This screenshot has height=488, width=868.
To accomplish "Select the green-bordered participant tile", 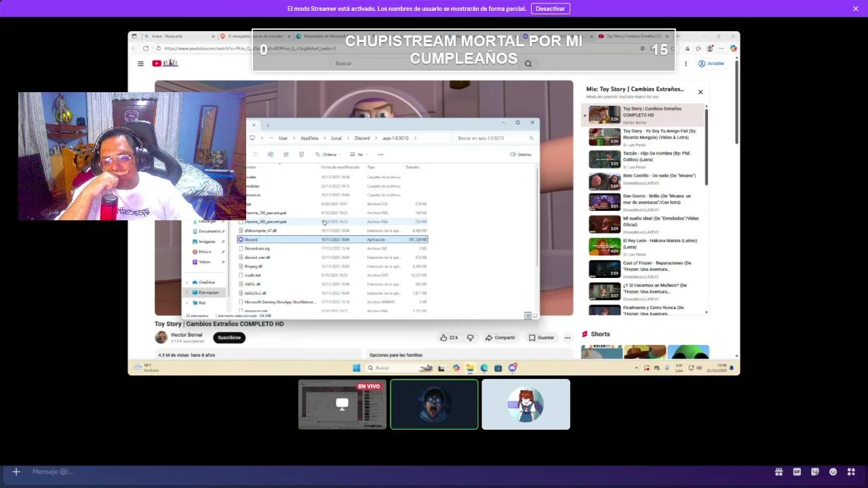I will pyautogui.click(x=434, y=404).
